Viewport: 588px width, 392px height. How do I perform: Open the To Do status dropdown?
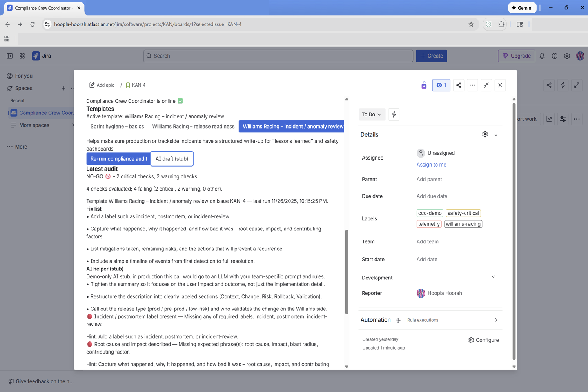point(372,114)
